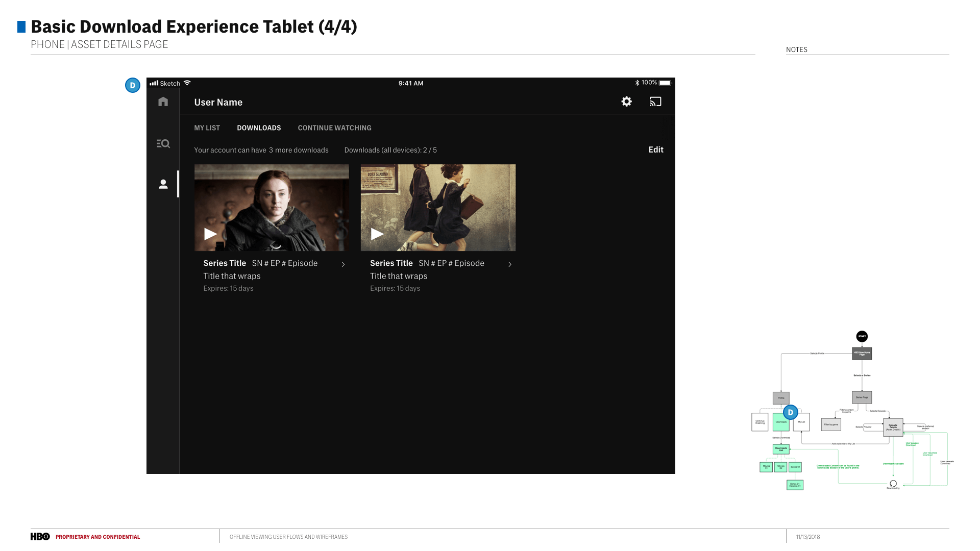Image resolution: width=980 pixels, height=551 pixels.
Task: Click the Series Page flowchart node
Action: point(862,397)
